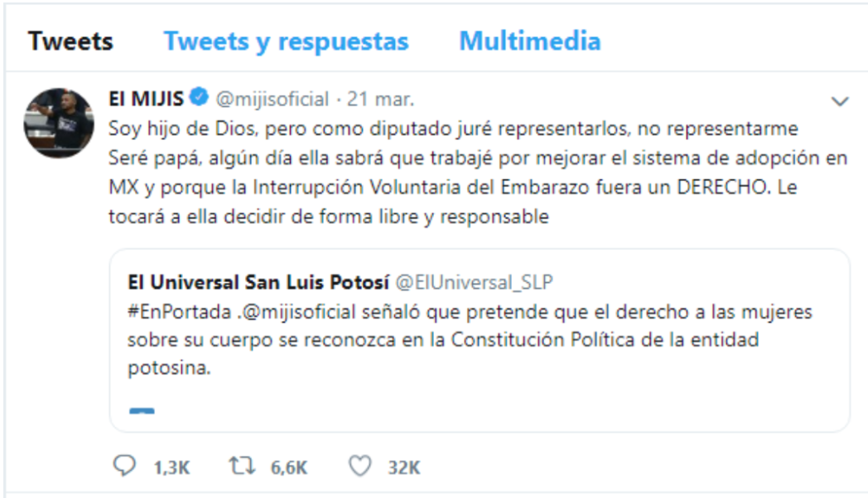
Task: Click the EL MIJIS display name
Action: pos(146,99)
